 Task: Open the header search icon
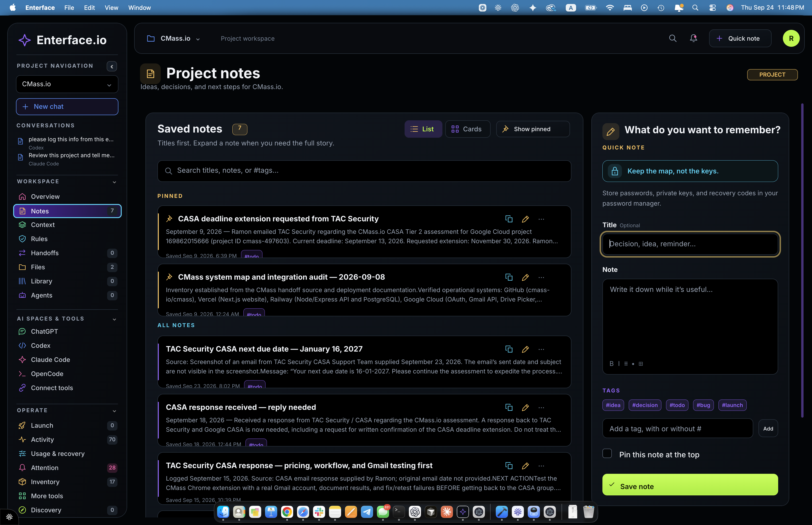coord(673,39)
